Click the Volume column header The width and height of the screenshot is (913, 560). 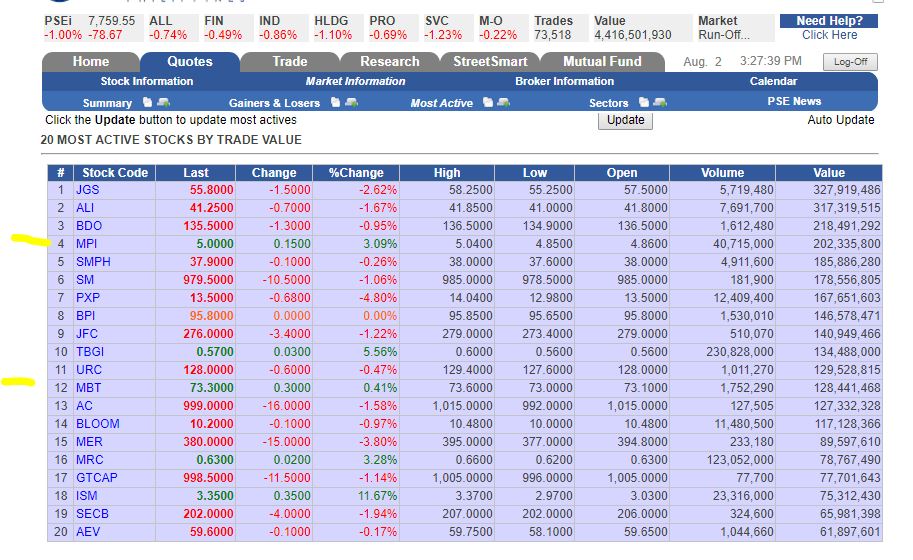pos(722,173)
